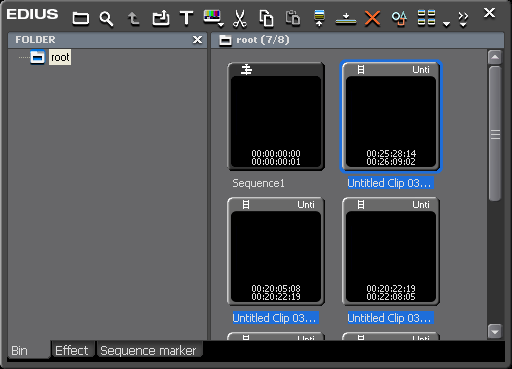The height and width of the screenshot is (369, 512).
Task: Click label under clip 00:20:05:08
Action: [x=275, y=318]
